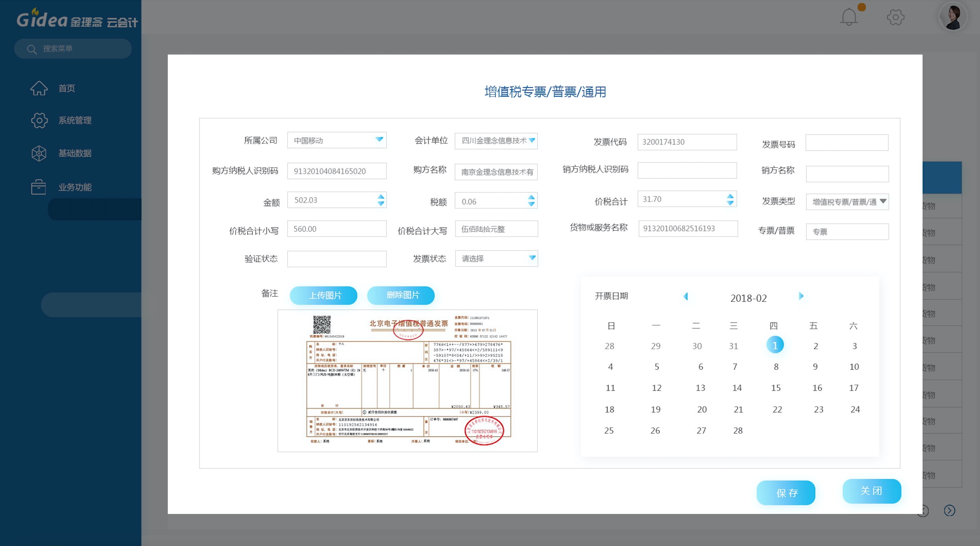Select January 31 in the calendar
This screenshot has height=546, width=980.
[x=733, y=346]
